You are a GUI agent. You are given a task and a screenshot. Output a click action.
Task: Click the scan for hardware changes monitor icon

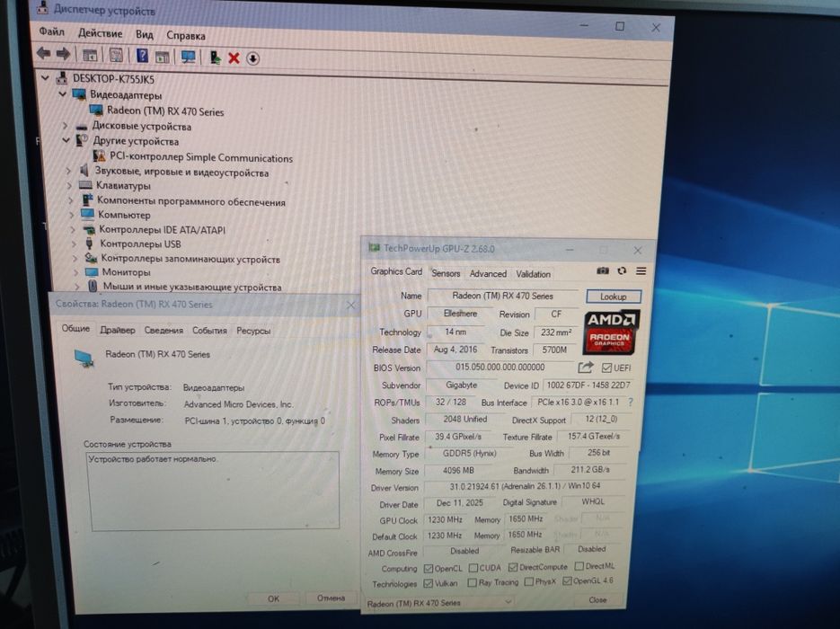tap(188, 57)
